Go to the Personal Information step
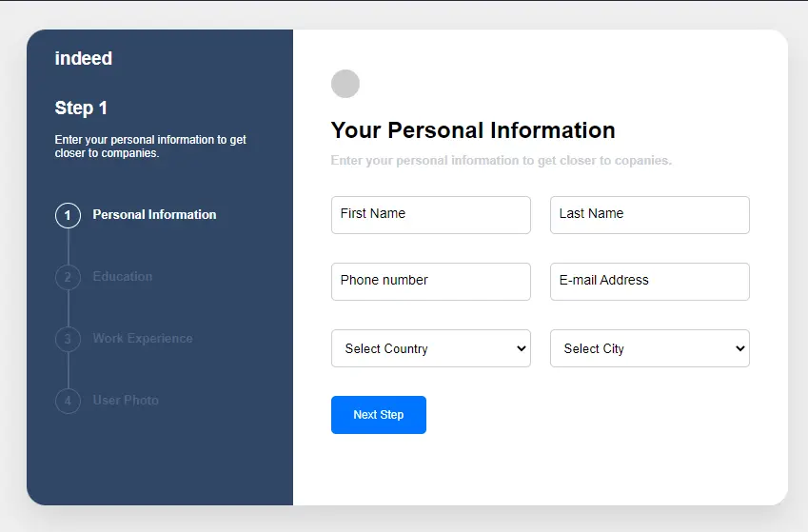808x532 pixels. (154, 215)
